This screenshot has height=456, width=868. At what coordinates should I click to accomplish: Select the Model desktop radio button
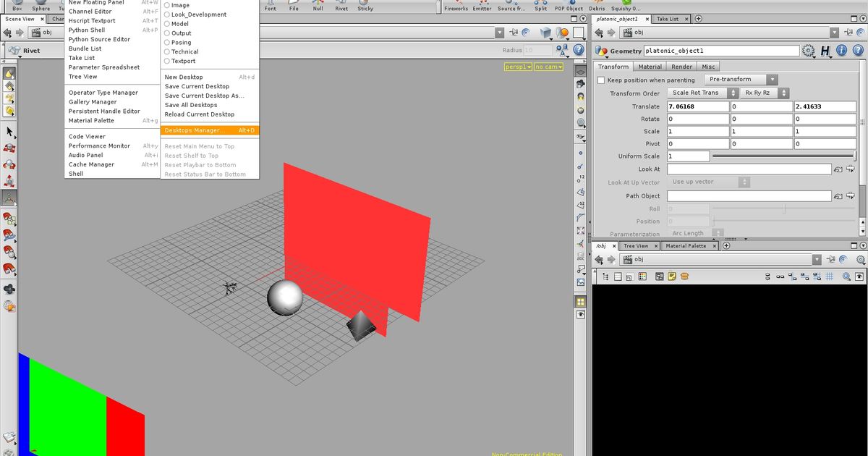tap(167, 24)
